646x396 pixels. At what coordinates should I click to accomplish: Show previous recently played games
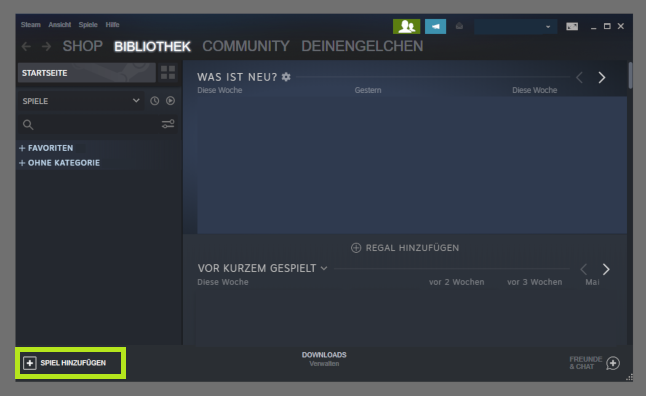pyautogui.click(x=583, y=269)
